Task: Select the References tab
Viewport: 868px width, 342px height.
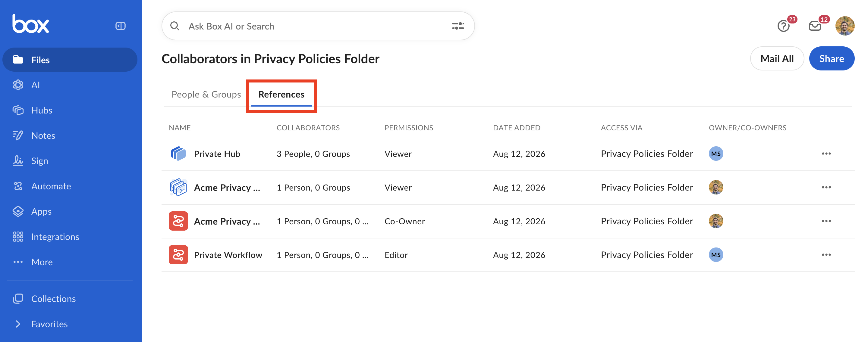Action: tap(281, 94)
